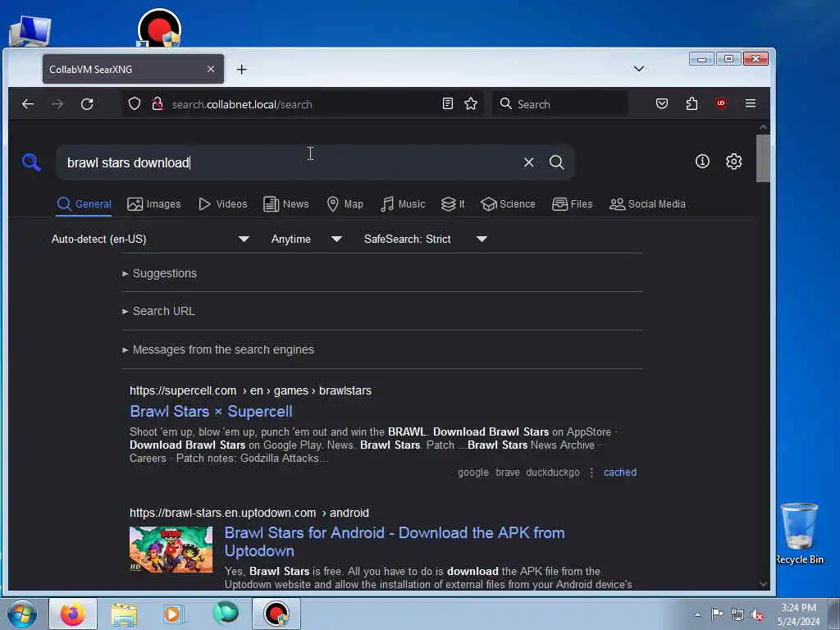The width and height of the screenshot is (840, 630).
Task: Open Brawl Stars for Android Uptodown result
Action: [395, 541]
